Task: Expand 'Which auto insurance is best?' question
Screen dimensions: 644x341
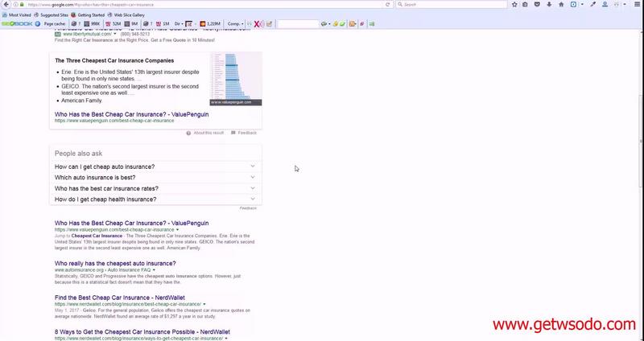Action: point(155,177)
